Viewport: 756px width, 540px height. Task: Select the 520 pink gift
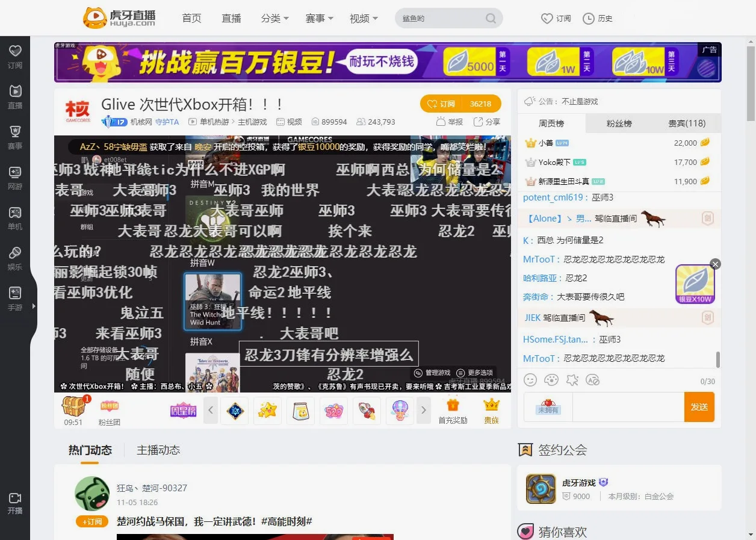pyautogui.click(x=333, y=411)
